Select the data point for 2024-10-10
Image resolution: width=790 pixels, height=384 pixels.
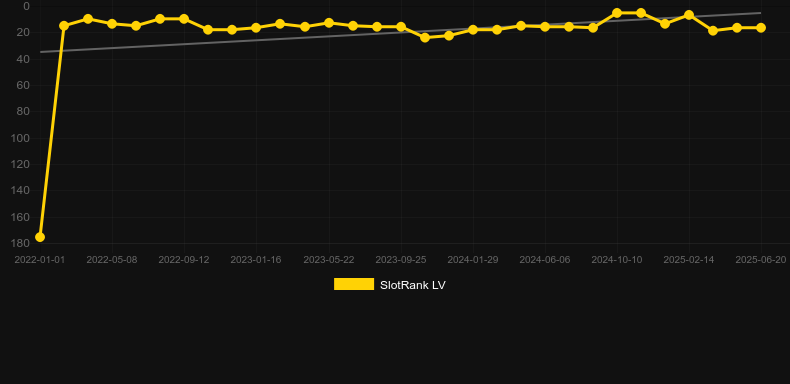click(617, 13)
